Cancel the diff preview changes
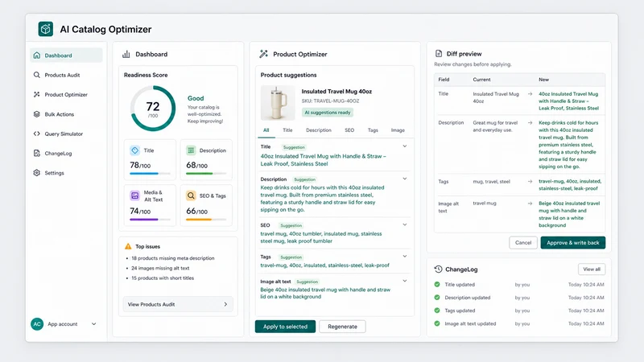The width and height of the screenshot is (644, 362). (523, 243)
